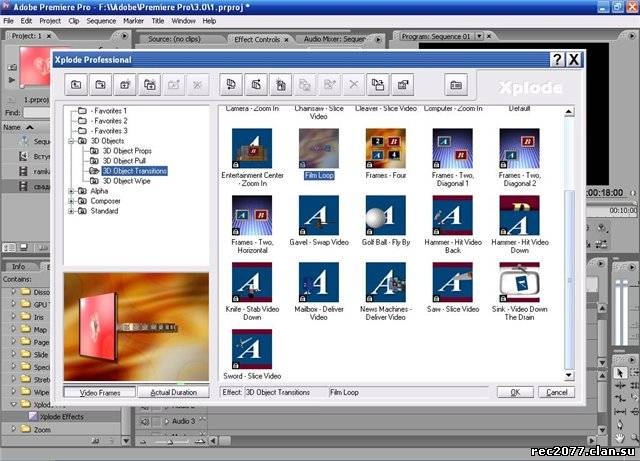Open the Favorites 1 folder
Viewport: 640px width, 461px height.
tap(109, 111)
